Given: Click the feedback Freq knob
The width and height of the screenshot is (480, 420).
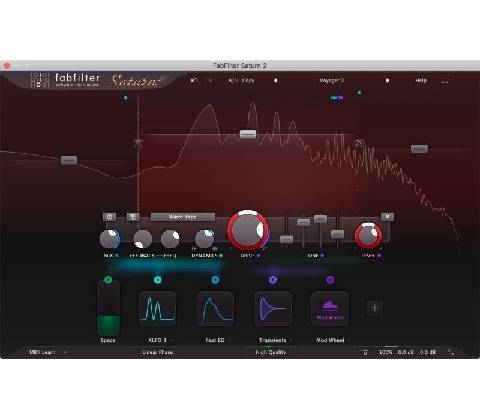Looking at the screenshot, I should [170, 239].
